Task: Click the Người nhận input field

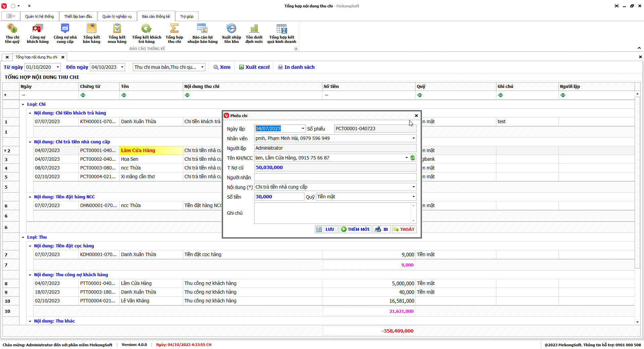Action: [x=335, y=177]
